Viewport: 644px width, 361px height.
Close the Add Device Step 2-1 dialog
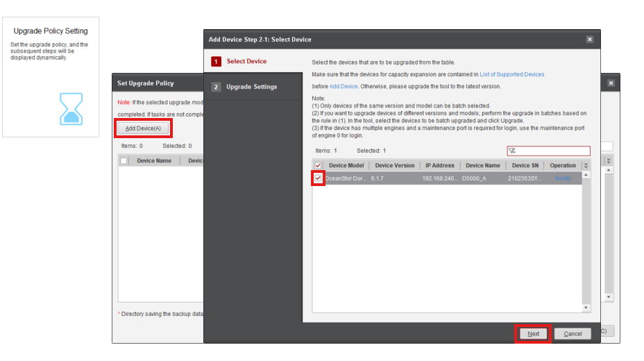tap(590, 40)
